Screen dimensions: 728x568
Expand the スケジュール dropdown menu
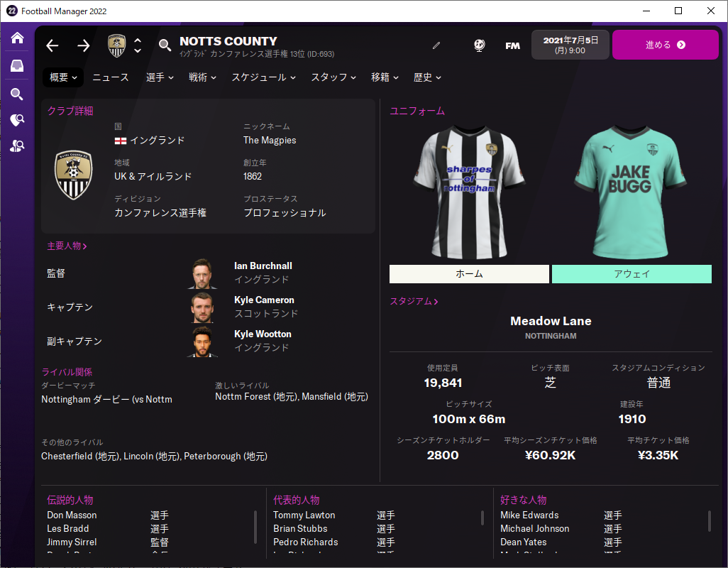264,77
